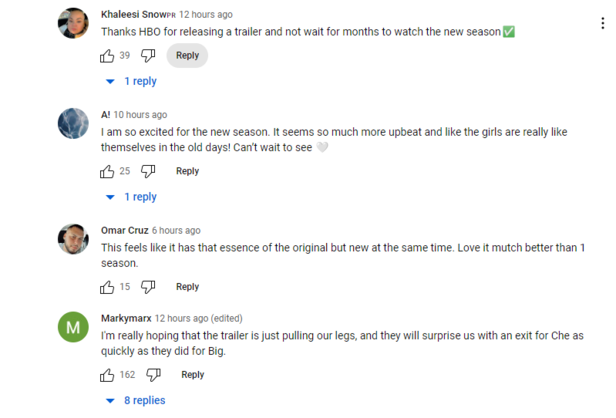
Task: Like Khaleesi Snow's comment
Action: point(107,56)
